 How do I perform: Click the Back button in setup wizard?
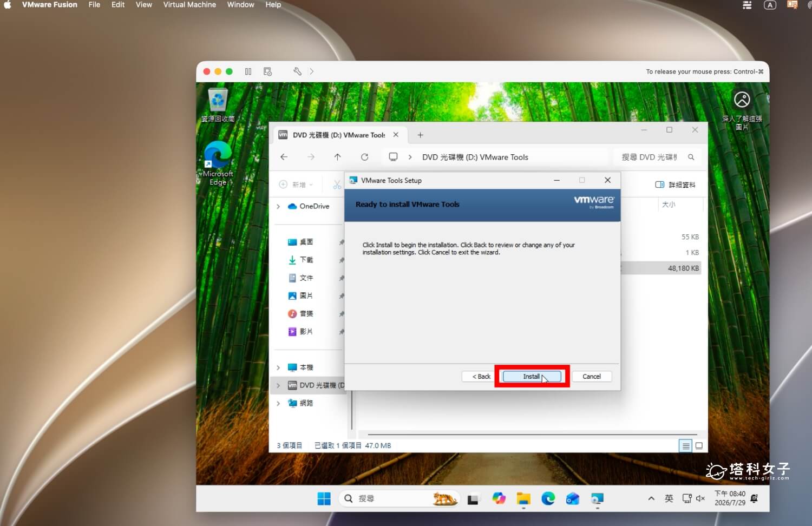481,377
